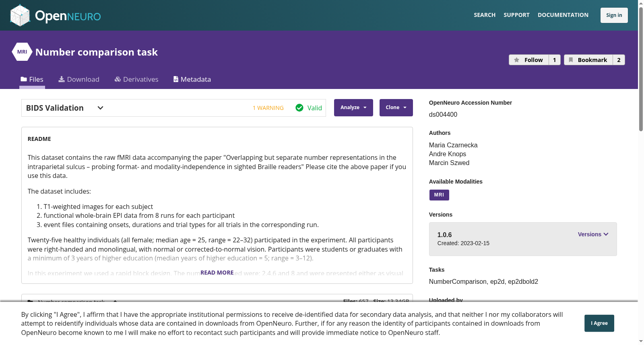Click the Created: 2023-02-15 text

tap(463, 243)
